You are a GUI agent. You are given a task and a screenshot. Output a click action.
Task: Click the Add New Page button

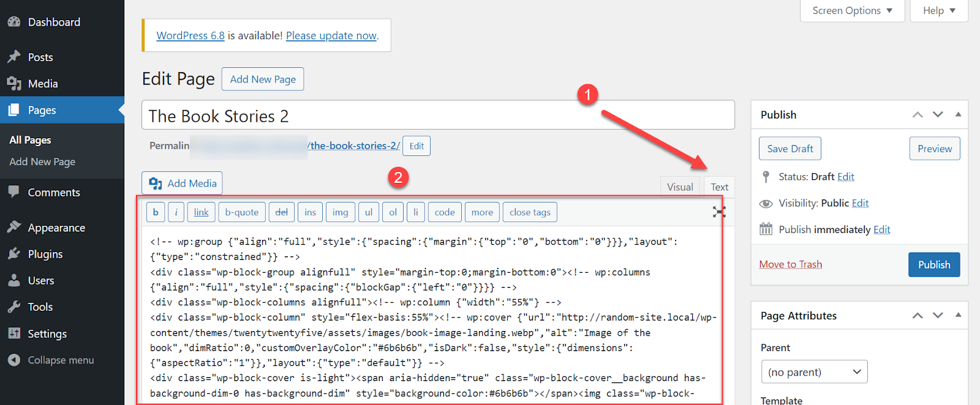click(x=263, y=79)
